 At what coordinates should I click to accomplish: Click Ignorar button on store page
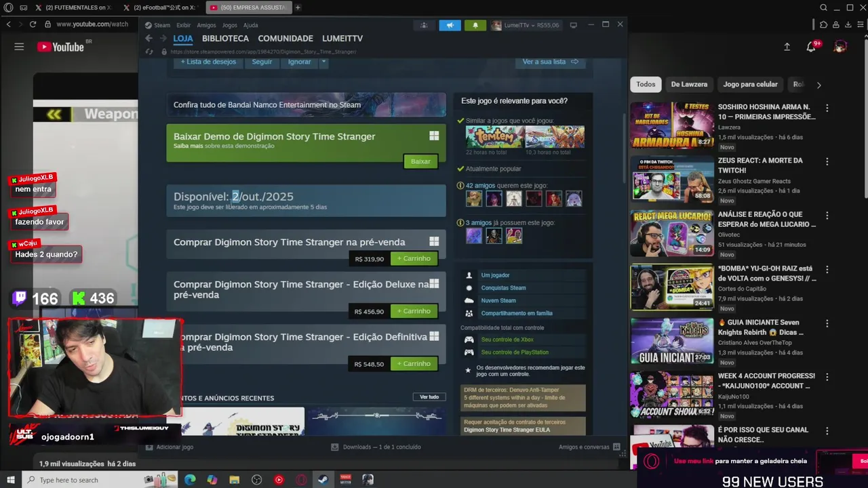[299, 62]
